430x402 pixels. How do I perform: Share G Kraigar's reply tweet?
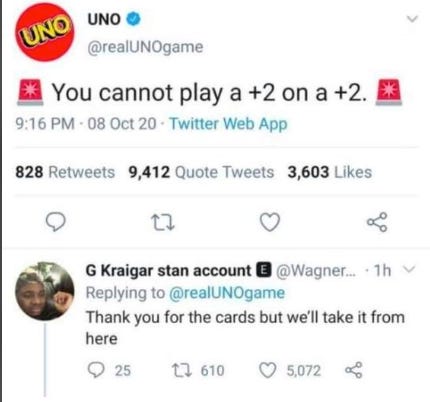coord(354,370)
